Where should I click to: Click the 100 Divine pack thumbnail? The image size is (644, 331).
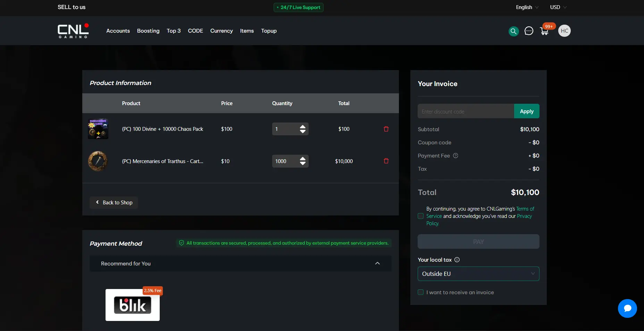(x=98, y=129)
